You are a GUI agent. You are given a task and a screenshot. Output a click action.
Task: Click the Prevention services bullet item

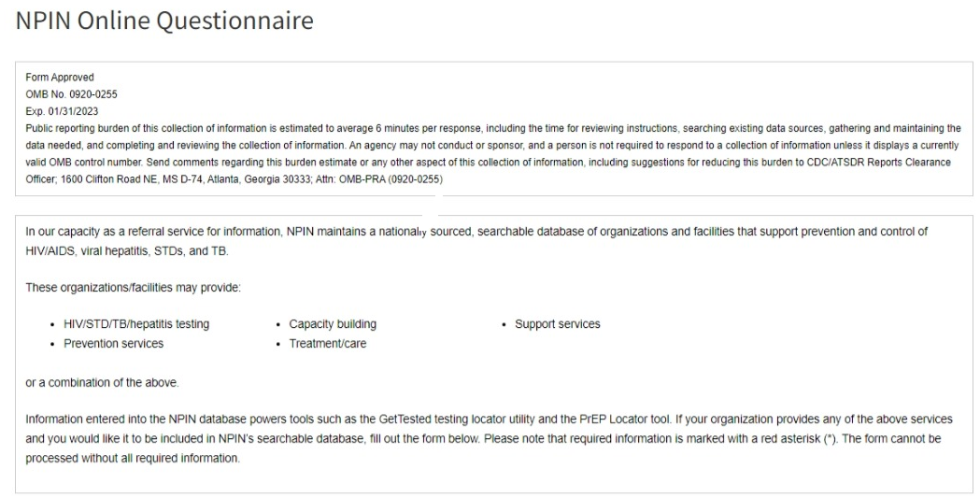point(113,343)
